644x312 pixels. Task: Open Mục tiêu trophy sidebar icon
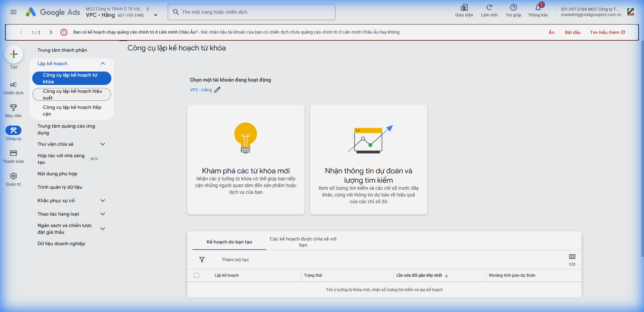[13, 108]
